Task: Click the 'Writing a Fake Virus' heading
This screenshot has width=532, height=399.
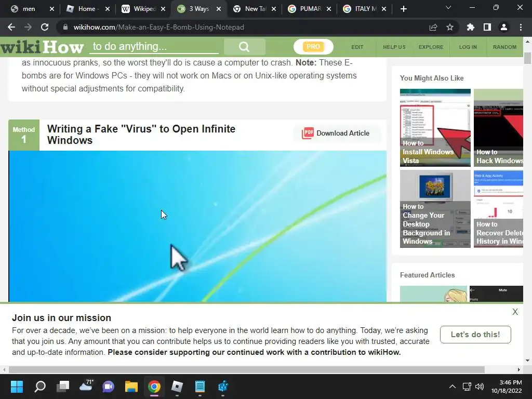Action: coord(141,135)
